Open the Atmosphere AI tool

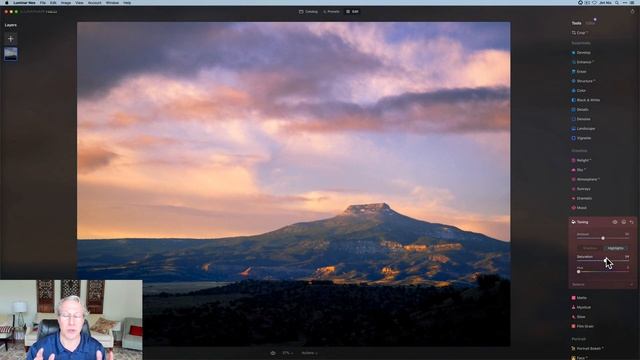pos(585,179)
